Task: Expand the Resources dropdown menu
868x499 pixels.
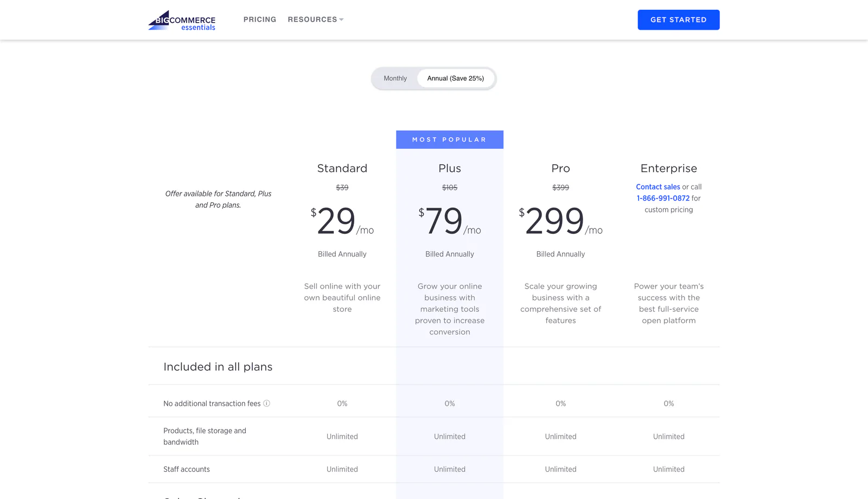Action: tap(316, 20)
